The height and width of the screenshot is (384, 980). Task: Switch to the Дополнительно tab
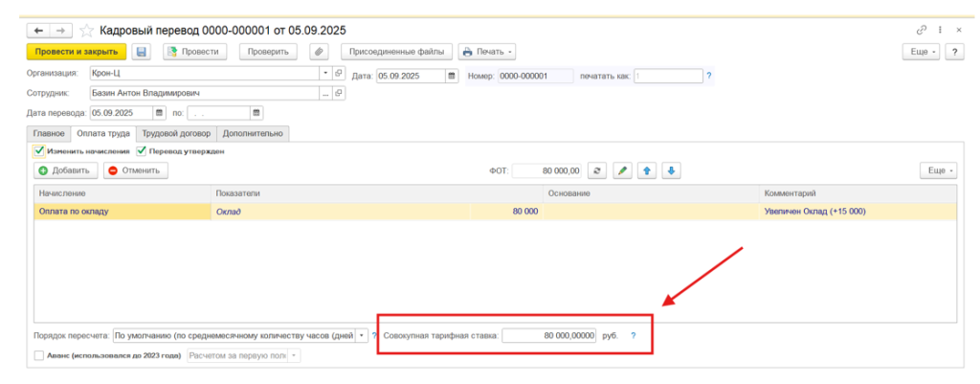click(x=253, y=133)
